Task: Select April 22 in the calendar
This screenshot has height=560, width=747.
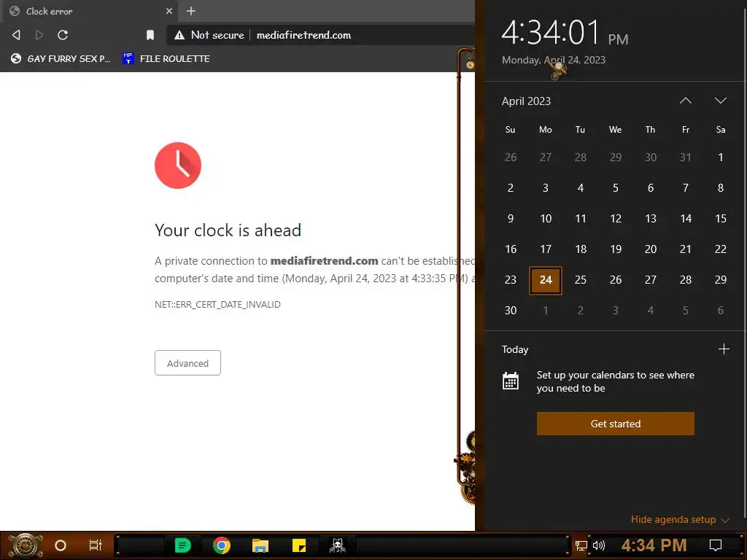Action: (x=720, y=249)
